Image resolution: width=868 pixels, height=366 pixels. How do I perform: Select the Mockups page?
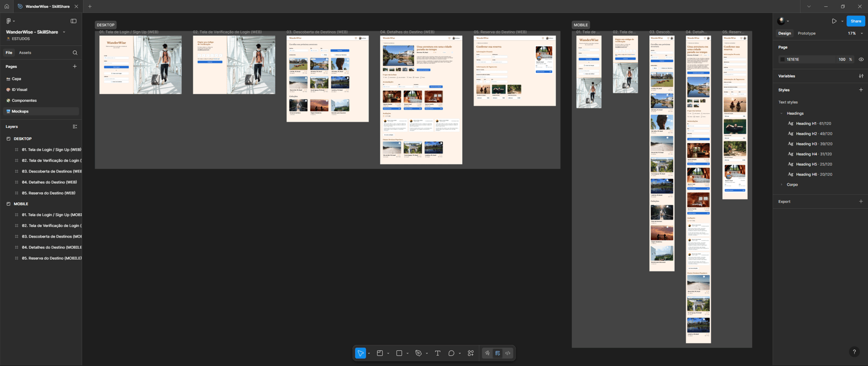[x=41, y=111]
